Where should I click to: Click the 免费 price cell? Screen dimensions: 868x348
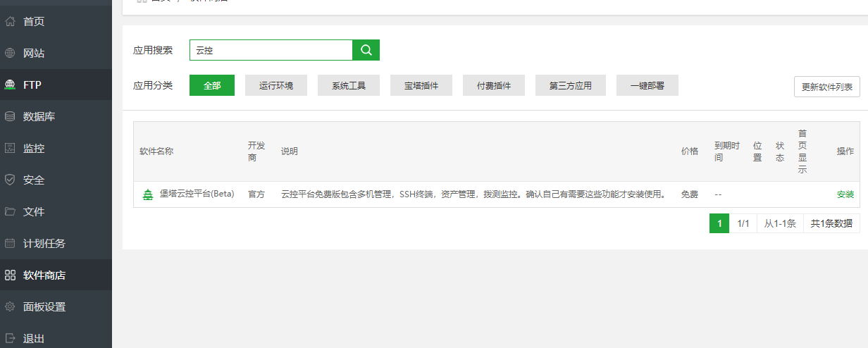[690, 194]
